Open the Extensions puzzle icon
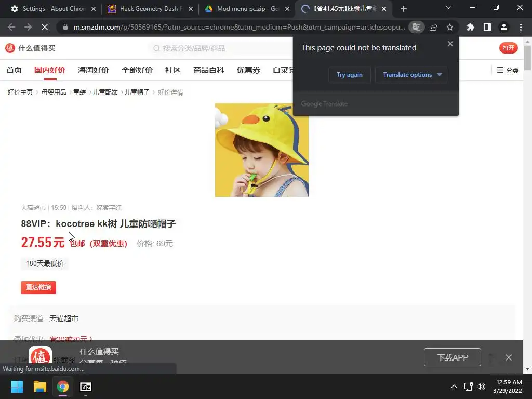Viewport: 532px width, 399px height. pos(471,27)
